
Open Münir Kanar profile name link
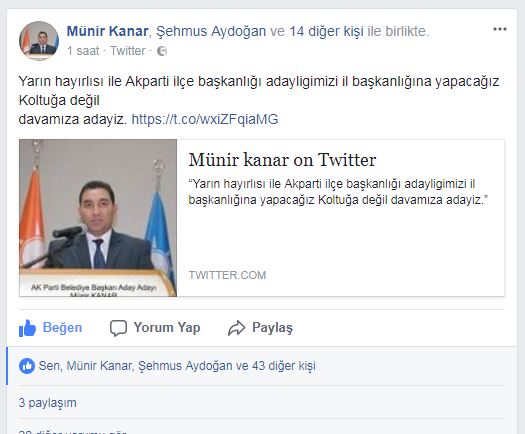point(107,31)
